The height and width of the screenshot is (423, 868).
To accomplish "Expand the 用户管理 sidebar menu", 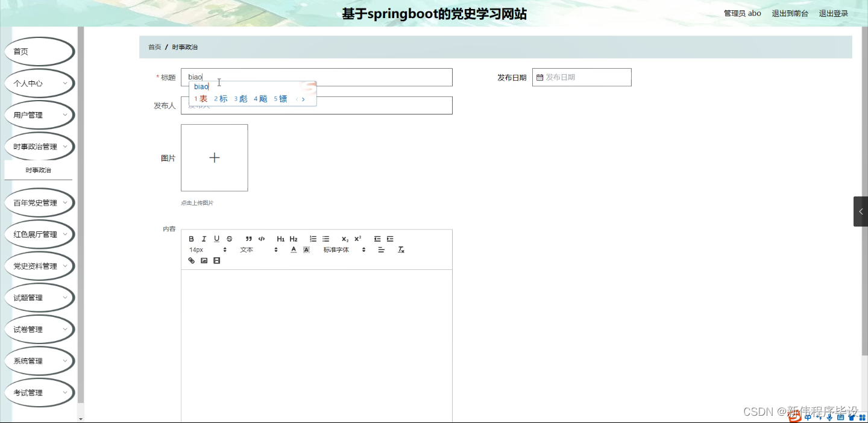I will pos(39,114).
